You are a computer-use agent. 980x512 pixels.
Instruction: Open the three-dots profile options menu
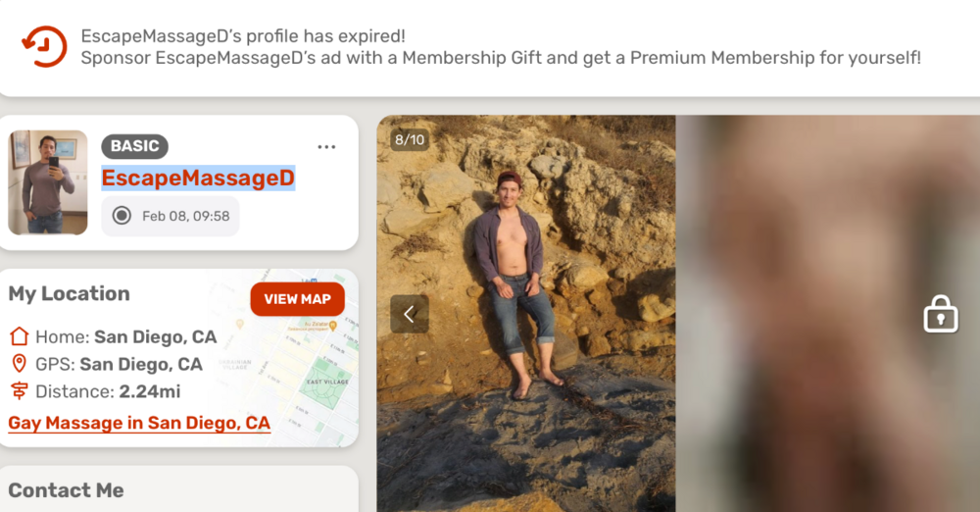(326, 147)
